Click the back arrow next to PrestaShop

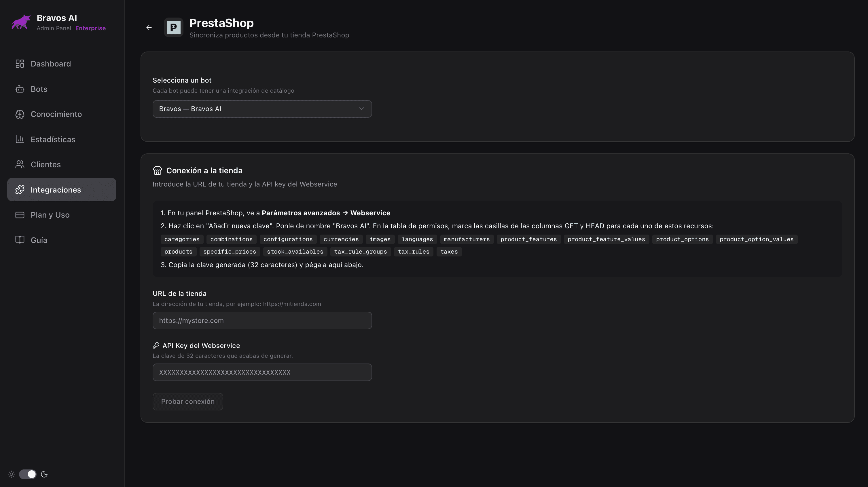[x=149, y=27]
